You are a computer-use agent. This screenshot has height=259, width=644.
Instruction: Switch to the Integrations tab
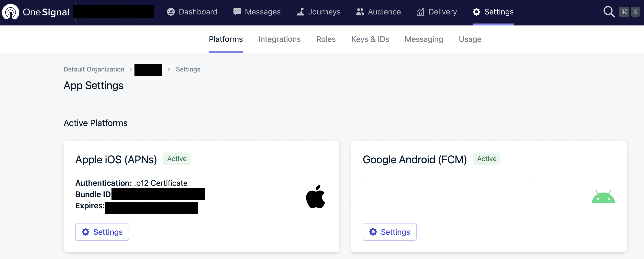click(x=279, y=39)
